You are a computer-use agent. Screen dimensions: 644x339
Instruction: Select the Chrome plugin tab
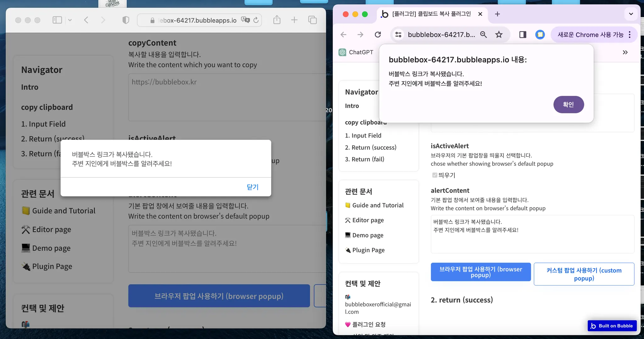coord(431,14)
